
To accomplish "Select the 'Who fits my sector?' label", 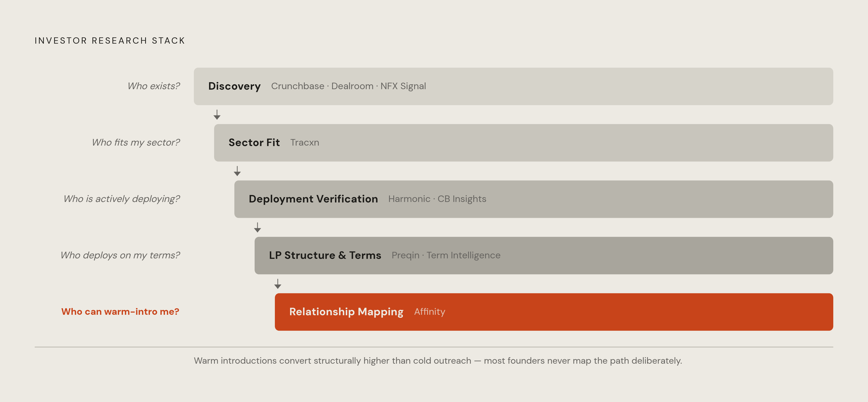I will (136, 142).
